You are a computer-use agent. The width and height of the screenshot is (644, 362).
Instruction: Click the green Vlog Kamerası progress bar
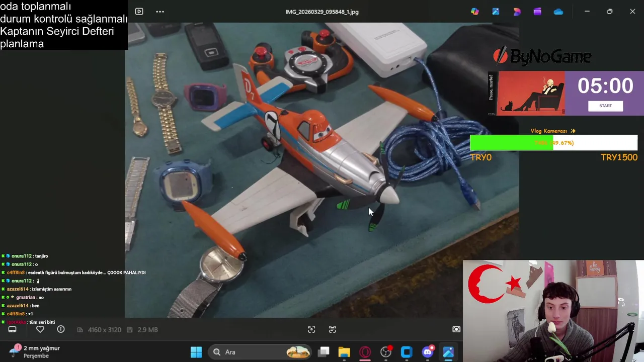pyautogui.click(x=553, y=143)
